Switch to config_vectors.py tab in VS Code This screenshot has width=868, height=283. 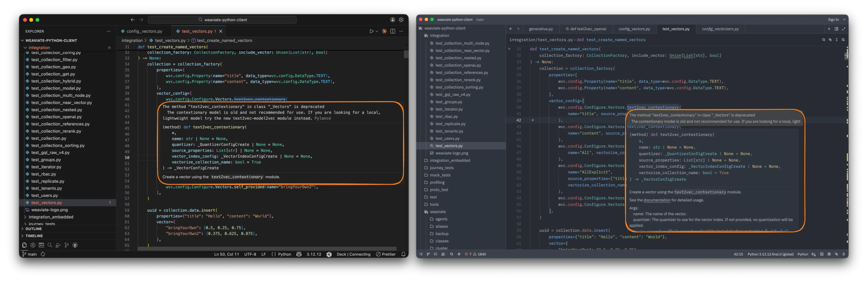tap(144, 31)
